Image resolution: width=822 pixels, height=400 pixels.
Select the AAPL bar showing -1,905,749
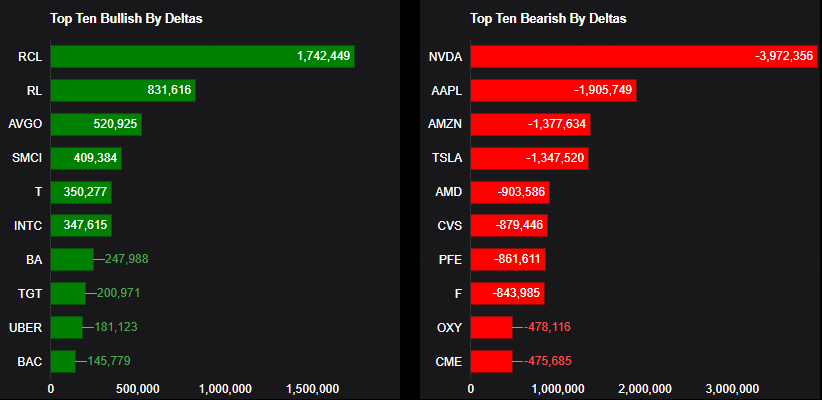[x=553, y=90]
